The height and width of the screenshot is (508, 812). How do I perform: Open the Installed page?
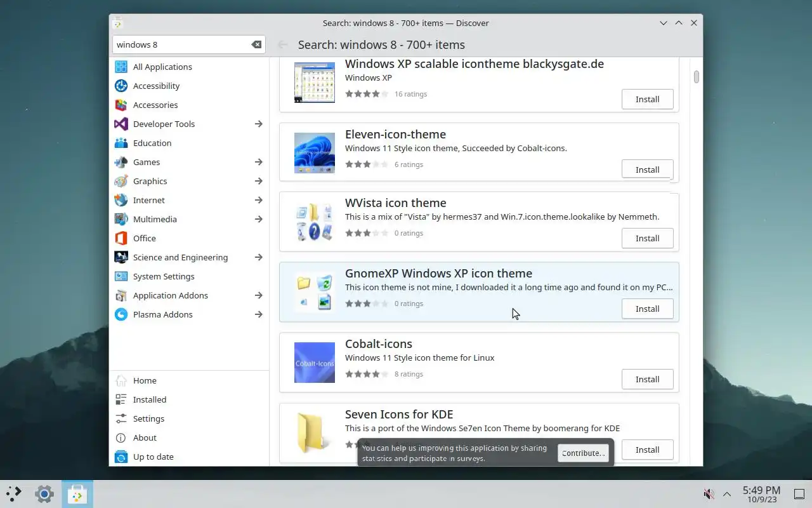[x=189, y=399]
